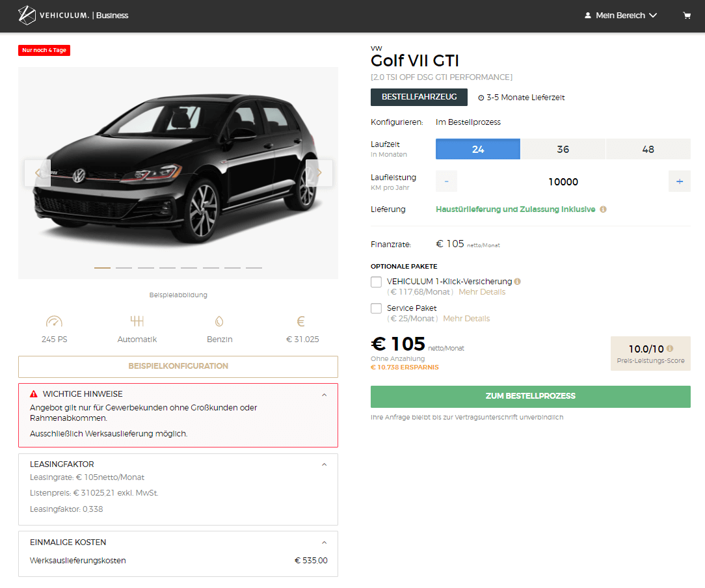This screenshot has height=588, width=705.
Task: Click the next image arrow
Action: [319, 172]
